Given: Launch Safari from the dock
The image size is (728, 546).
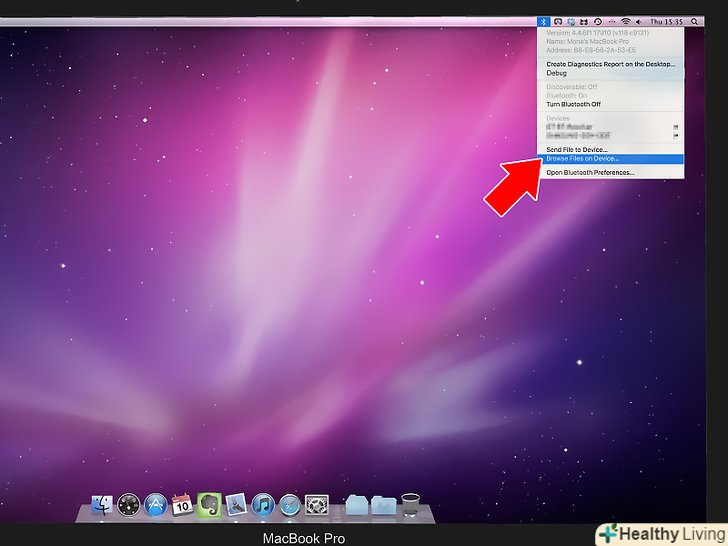Looking at the screenshot, I should [x=290, y=504].
